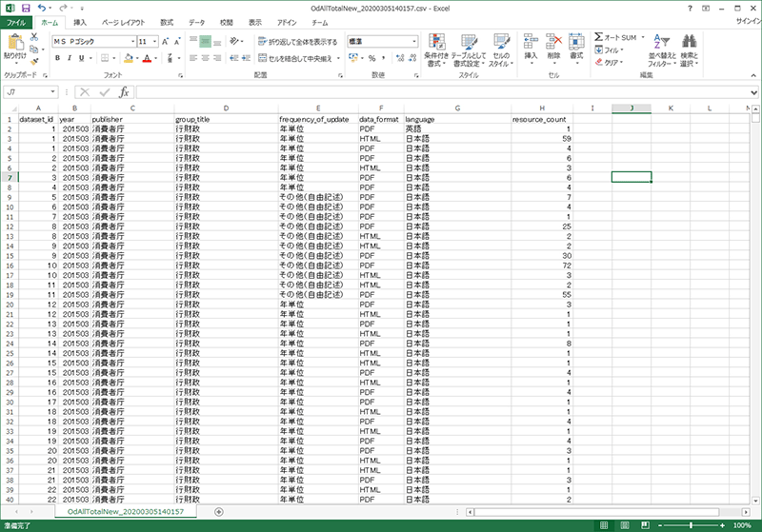Open the ファイル tab
Image resolution: width=762 pixels, height=532 pixels.
click(16, 22)
